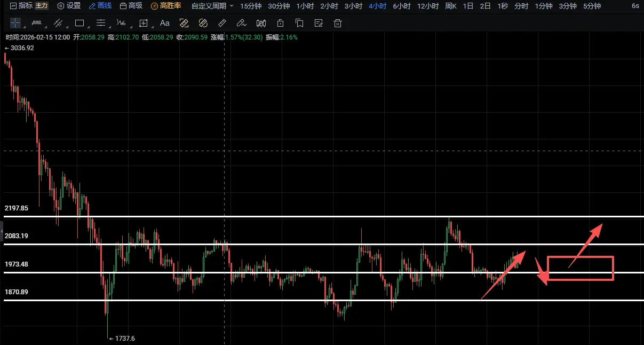Open the 高级 advanced menu
644x345 pixels.
[131, 6]
